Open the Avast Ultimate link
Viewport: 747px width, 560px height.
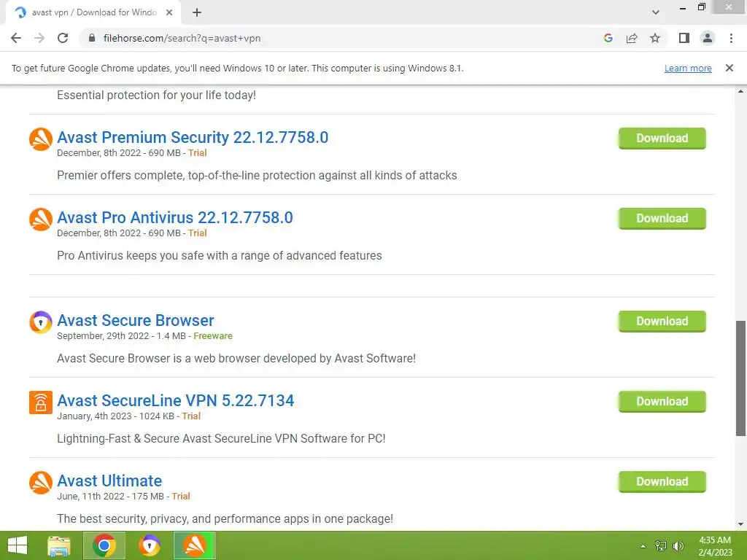tap(109, 481)
